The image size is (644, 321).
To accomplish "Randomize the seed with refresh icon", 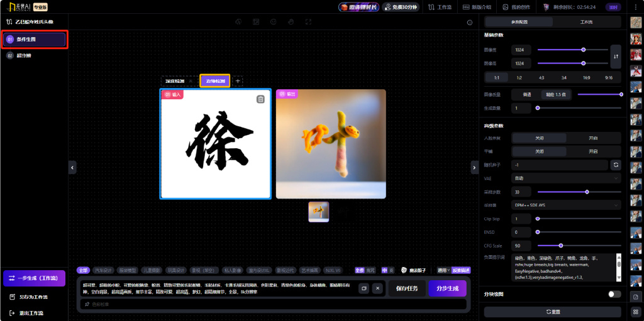I will (616, 165).
